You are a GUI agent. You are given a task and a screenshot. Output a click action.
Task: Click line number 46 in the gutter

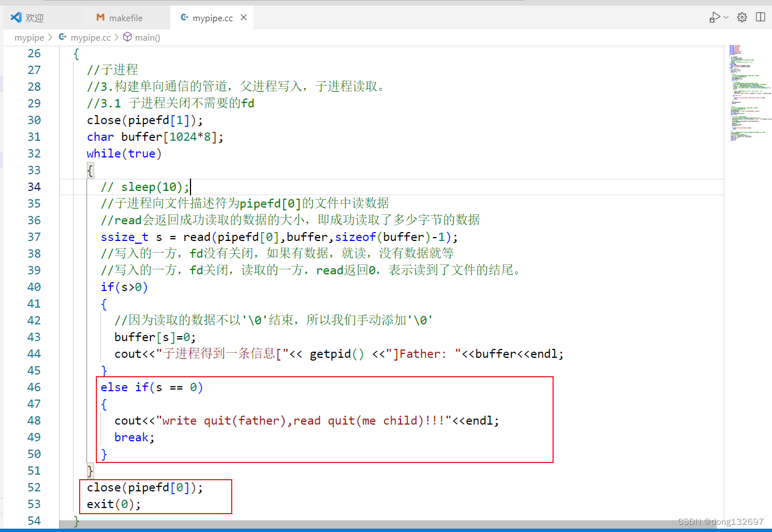34,387
